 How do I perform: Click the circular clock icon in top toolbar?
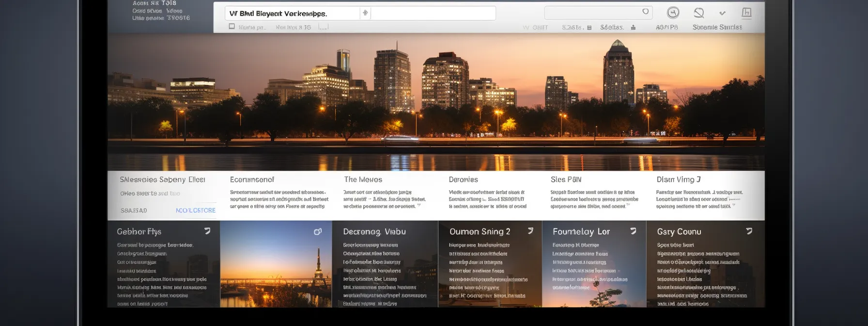click(673, 13)
